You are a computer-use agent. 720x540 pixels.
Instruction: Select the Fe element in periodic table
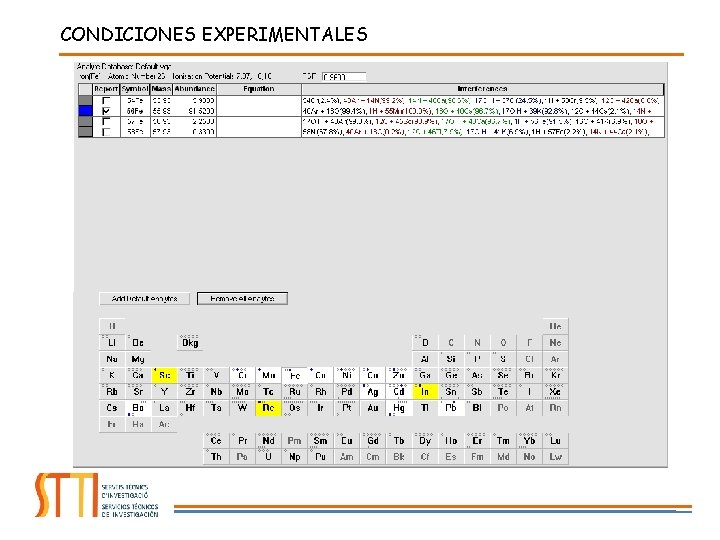coord(295,375)
